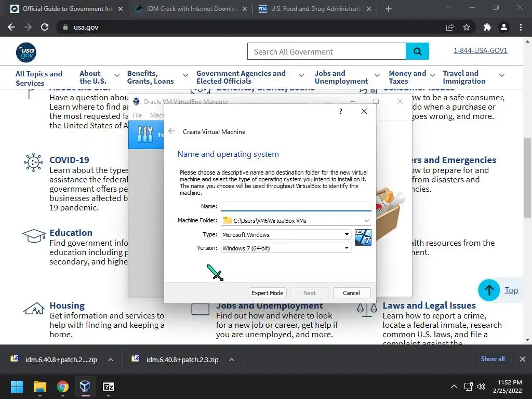
Task: Open Laws and Legal Issues link
Action: coord(429,305)
